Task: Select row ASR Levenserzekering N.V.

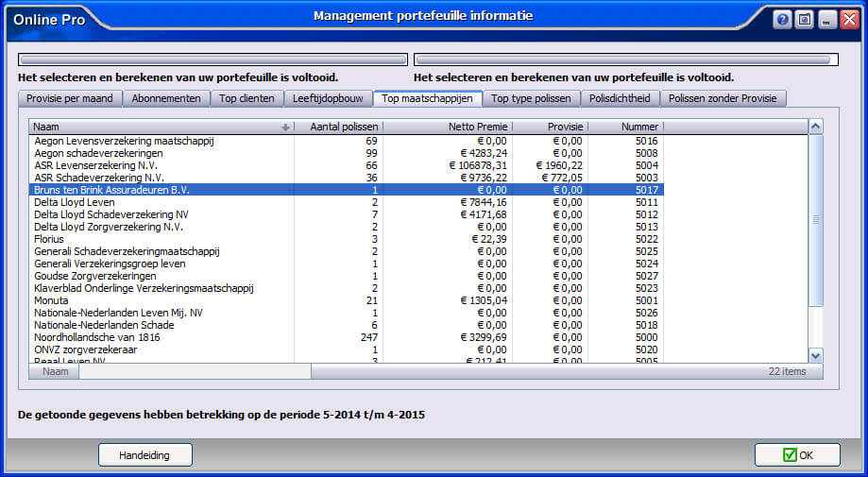Action: (x=347, y=165)
